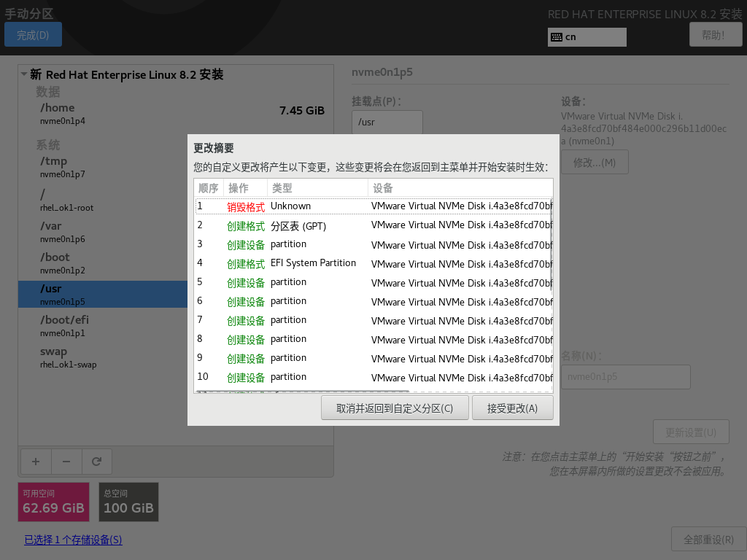Click Cancel and return to custom partitioning button
This screenshot has width=747, height=560.
coord(395,408)
